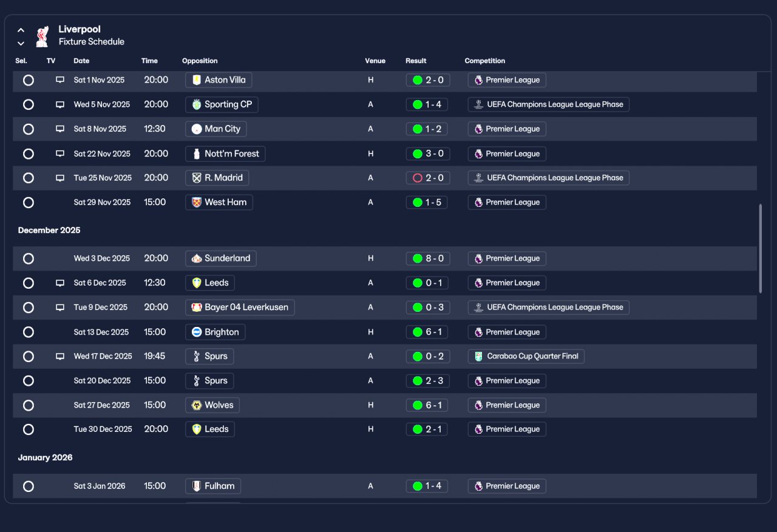
Task: Click date Wed 17 Dec 2025
Action: click(103, 356)
